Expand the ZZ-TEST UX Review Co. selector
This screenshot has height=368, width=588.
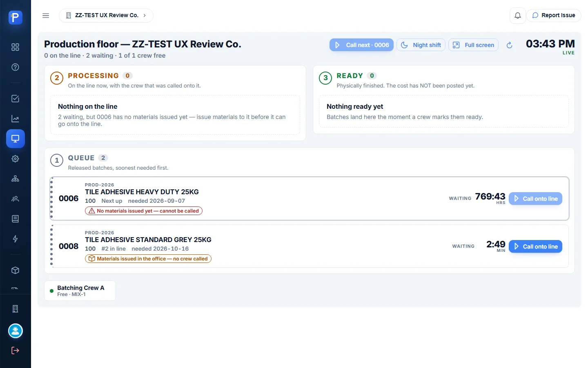[106, 16]
